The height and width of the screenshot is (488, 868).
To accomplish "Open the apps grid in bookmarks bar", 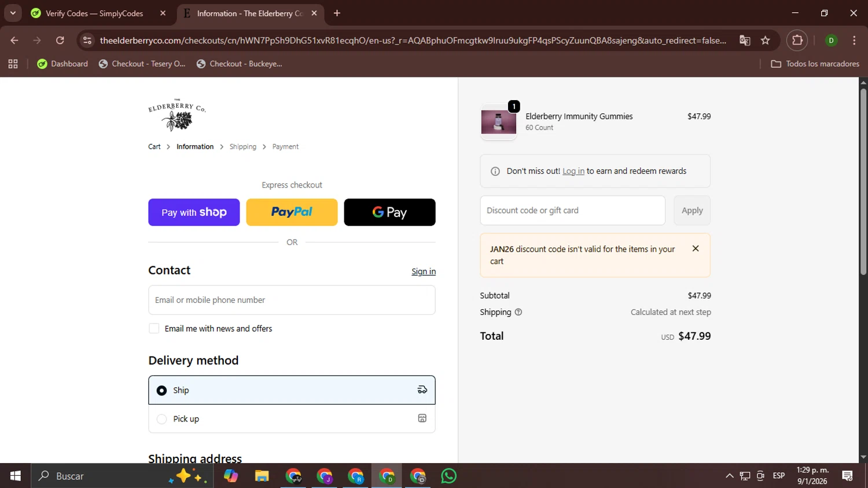I will [13, 64].
